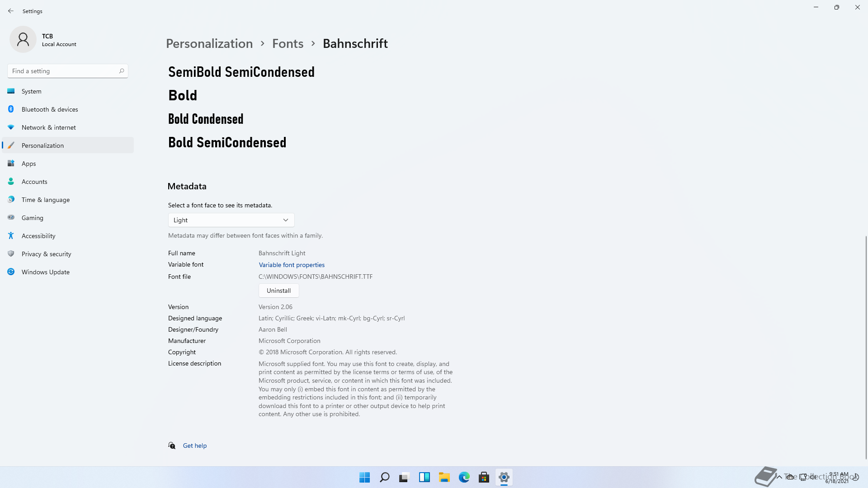Minimize the Settings window
This screenshot has width=868, height=488.
click(x=816, y=7)
